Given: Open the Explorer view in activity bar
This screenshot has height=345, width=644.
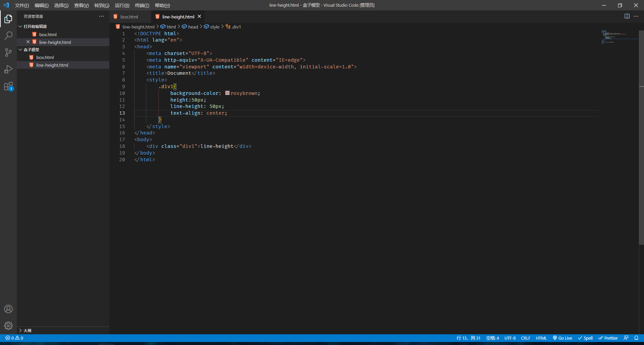Looking at the screenshot, I should tap(8, 19).
